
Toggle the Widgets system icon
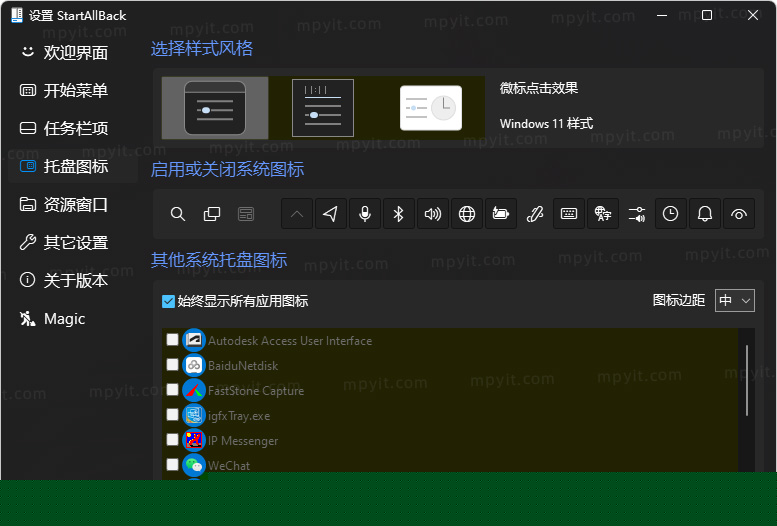coord(246,214)
